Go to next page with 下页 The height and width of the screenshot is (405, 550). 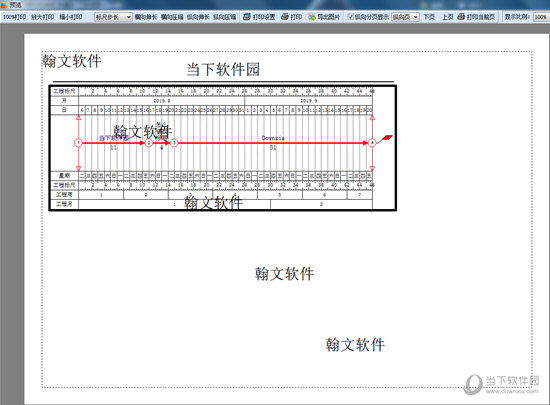(429, 17)
